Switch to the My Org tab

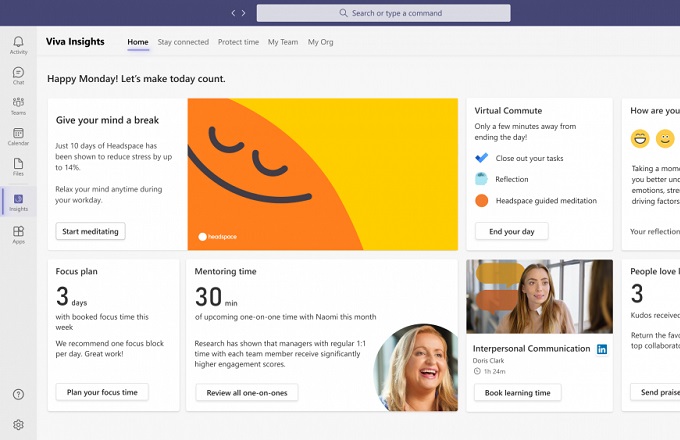pos(320,42)
